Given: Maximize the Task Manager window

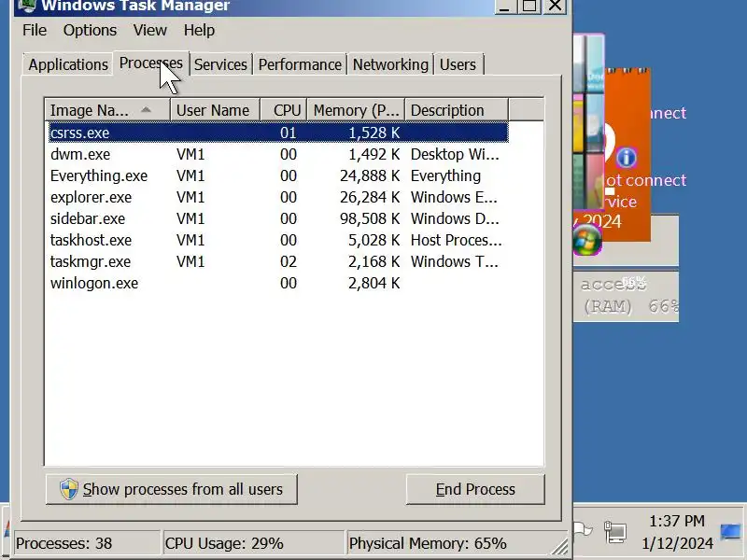Looking at the screenshot, I should 529,6.
